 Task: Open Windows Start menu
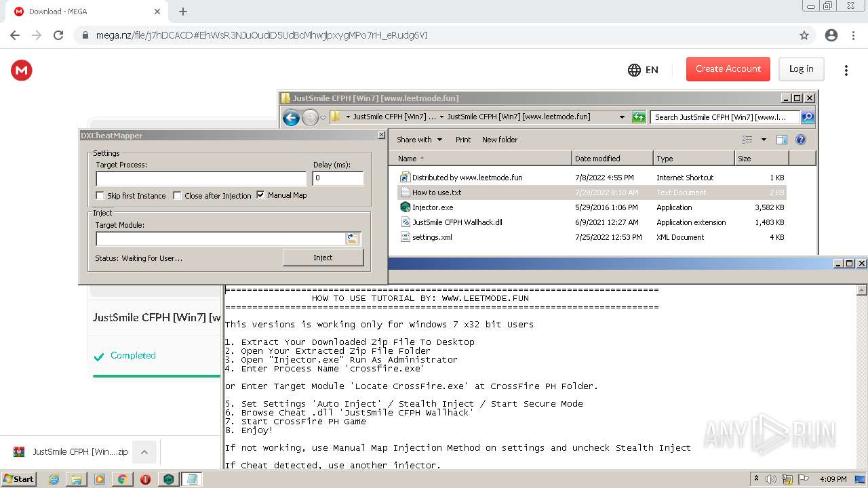pyautogui.click(x=18, y=479)
